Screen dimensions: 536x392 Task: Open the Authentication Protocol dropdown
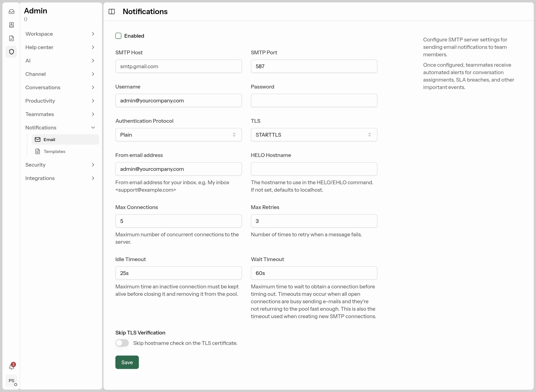click(x=178, y=135)
